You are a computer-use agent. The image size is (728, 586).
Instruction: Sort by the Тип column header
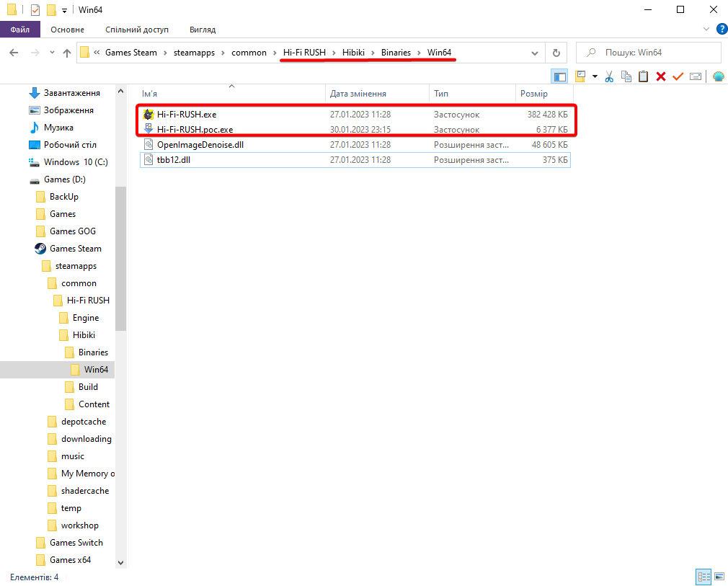pyautogui.click(x=472, y=93)
